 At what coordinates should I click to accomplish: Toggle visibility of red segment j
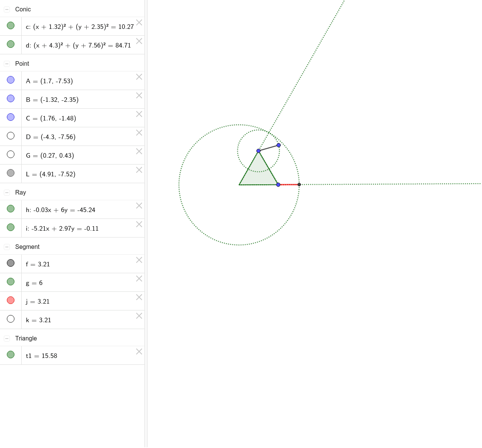[11, 300]
